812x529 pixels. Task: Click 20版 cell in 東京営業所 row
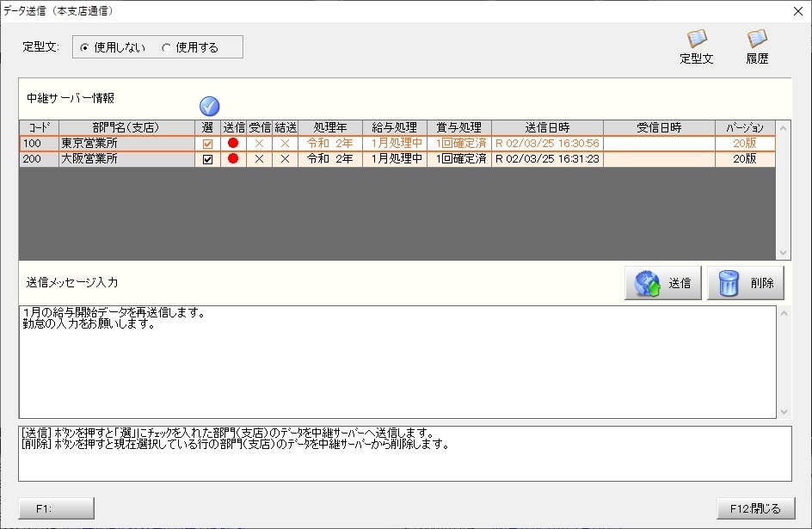[x=745, y=144]
